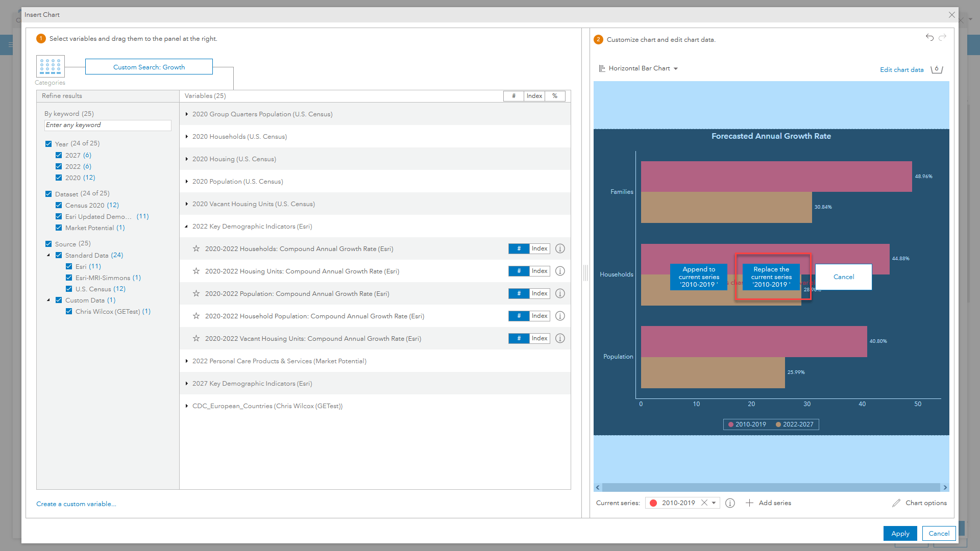Open the Horizontal Bar Chart type dropdown
This screenshot has height=551, width=980.
tap(639, 68)
